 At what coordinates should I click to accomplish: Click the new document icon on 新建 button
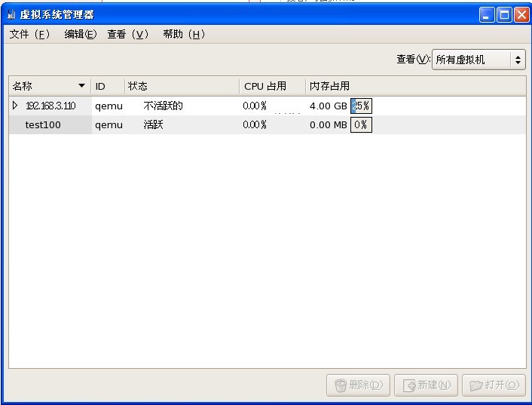pos(409,385)
